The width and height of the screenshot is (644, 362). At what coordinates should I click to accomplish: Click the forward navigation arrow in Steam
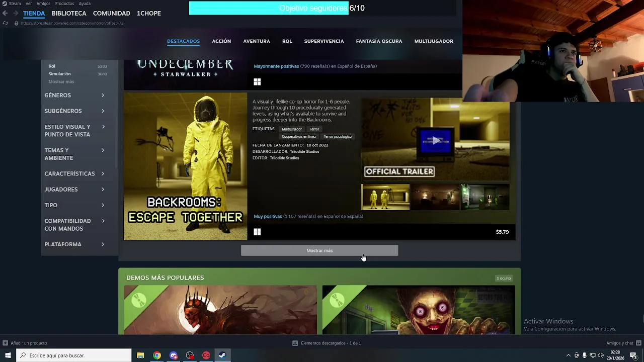point(15,13)
